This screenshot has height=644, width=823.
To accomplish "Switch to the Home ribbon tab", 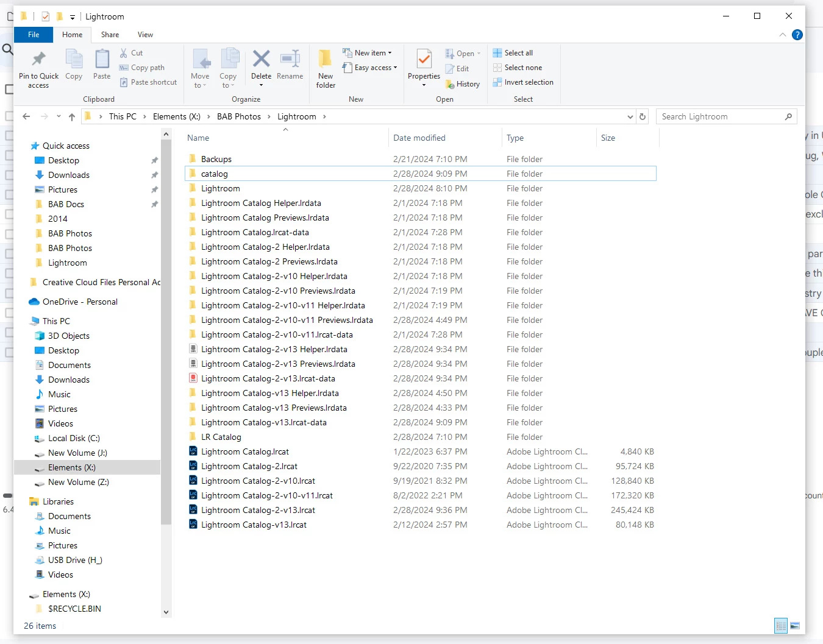I will [72, 35].
